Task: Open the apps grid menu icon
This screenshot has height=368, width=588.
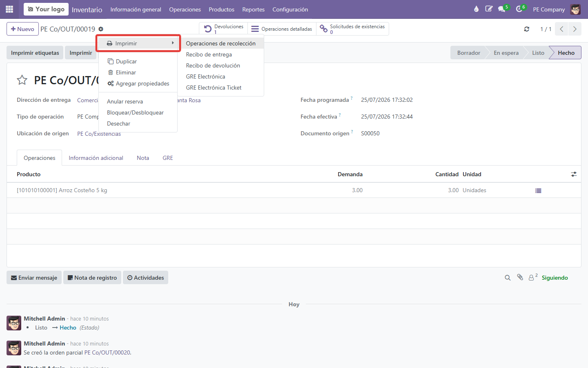Action: pos(9,9)
